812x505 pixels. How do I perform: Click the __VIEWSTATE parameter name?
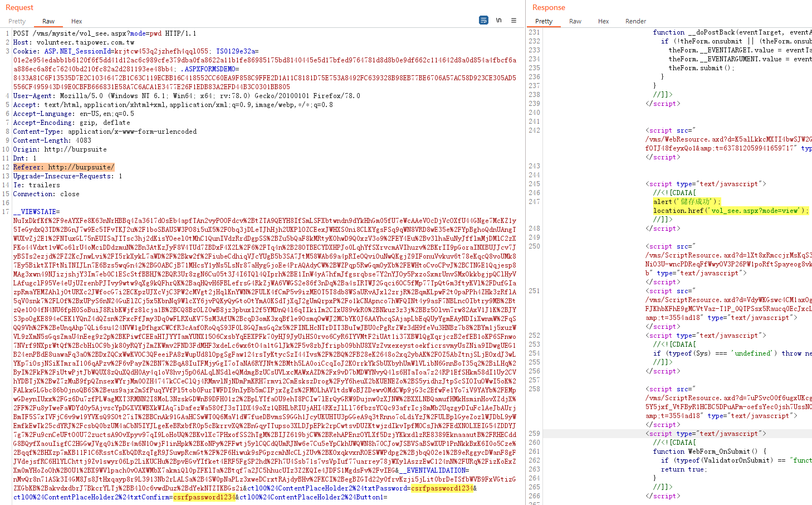tap(34, 212)
